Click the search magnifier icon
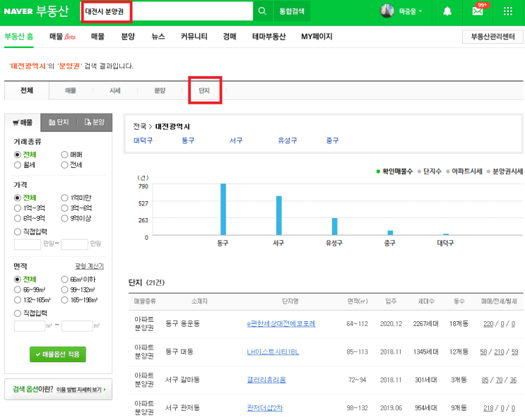 point(262,11)
